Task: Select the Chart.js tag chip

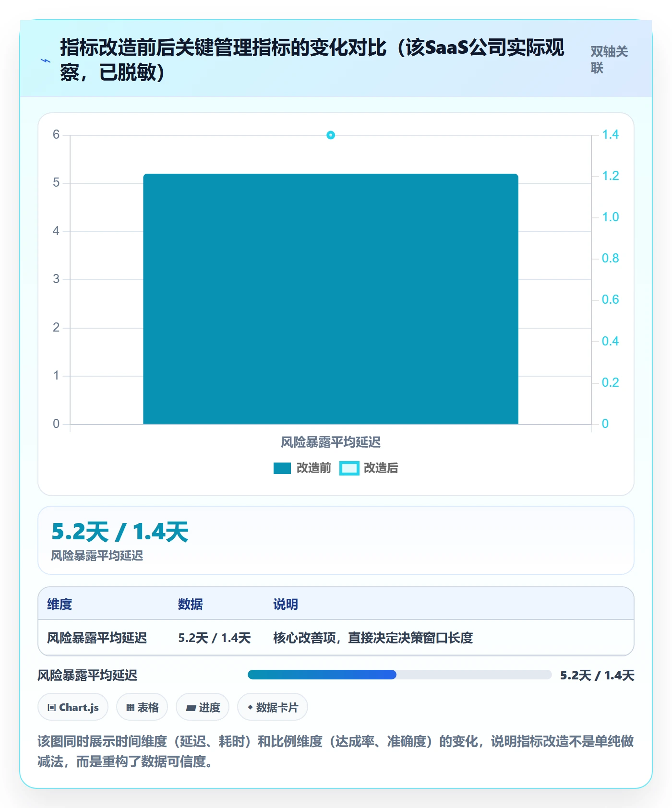Action: [x=73, y=707]
